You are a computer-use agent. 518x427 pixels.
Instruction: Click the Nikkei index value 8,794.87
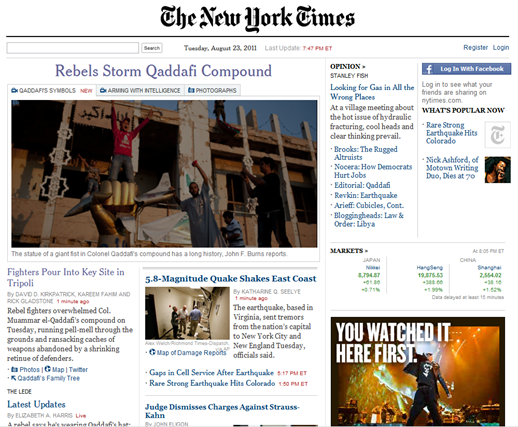click(x=369, y=275)
